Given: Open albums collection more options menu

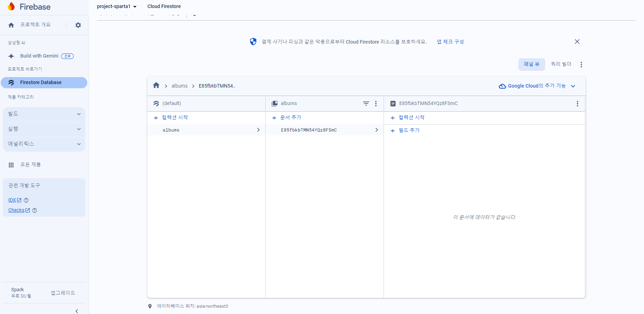Looking at the screenshot, I should click(376, 104).
